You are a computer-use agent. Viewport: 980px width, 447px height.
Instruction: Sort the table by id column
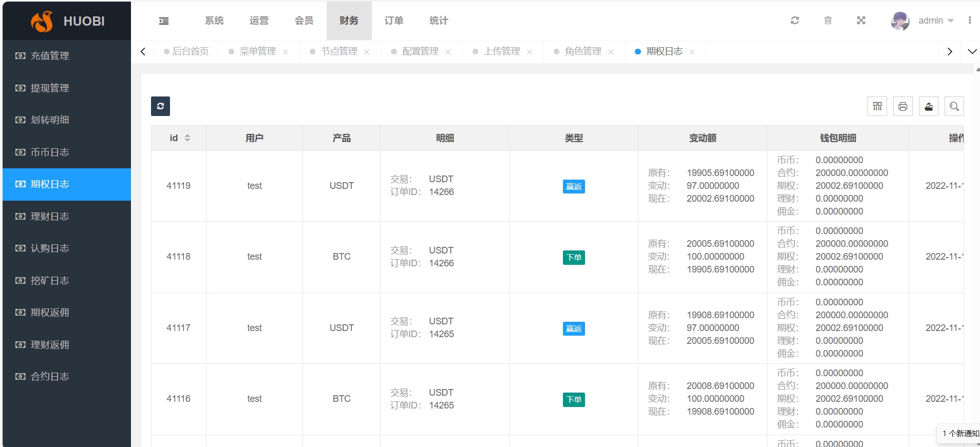coord(187,138)
